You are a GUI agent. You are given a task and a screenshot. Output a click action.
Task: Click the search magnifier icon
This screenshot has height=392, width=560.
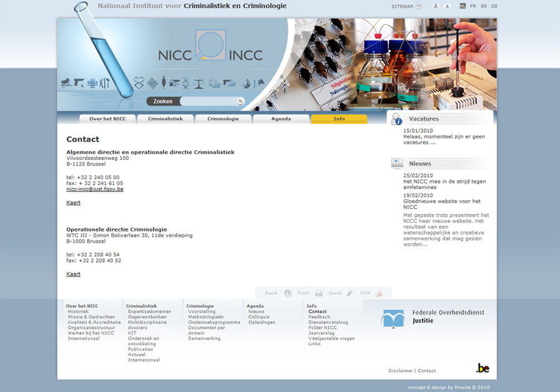pos(241,101)
